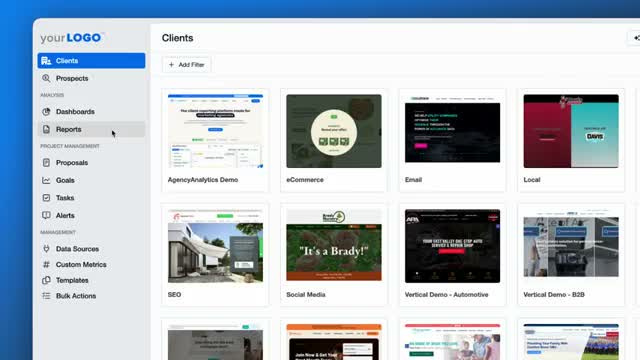The width and height of the screenshot is (640, 360).
Task: Click the Clients sidebar icon
Action: pyautogui.click(x=46, y=61)
